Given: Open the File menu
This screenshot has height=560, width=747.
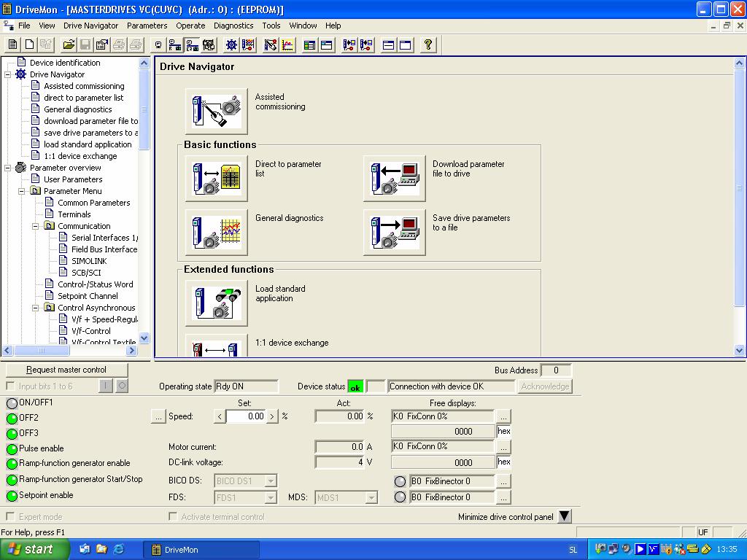Looking at the screenshot, I should pyautogui.click(x=24, y=26).
